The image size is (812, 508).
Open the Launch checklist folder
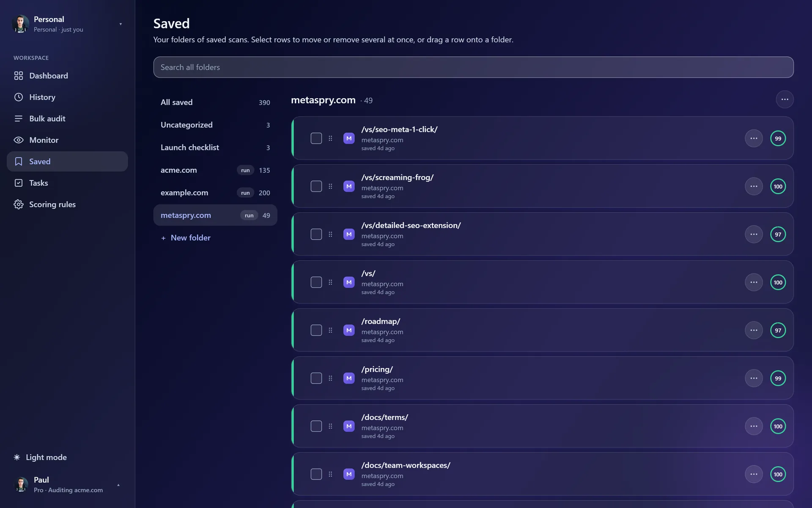coord(215,147)
